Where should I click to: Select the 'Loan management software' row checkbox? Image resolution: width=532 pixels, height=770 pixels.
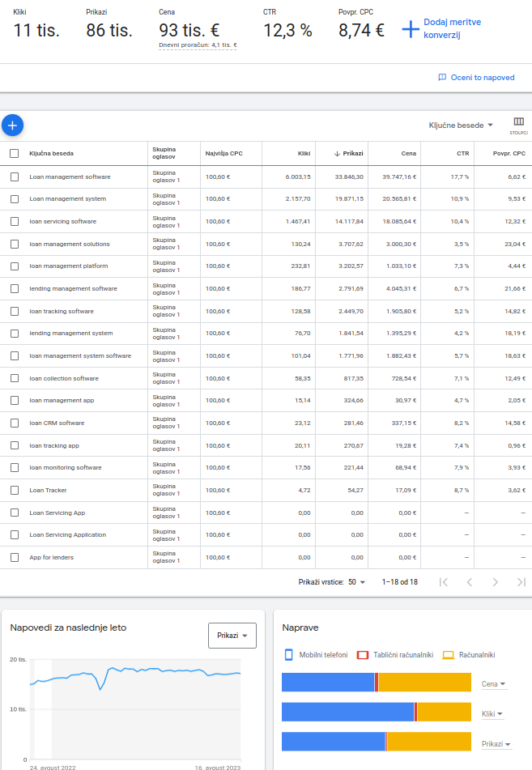coord(15,177)
